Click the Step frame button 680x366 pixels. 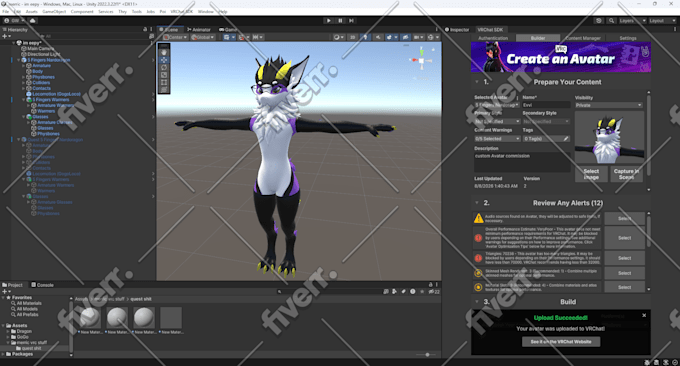[351, 20]
